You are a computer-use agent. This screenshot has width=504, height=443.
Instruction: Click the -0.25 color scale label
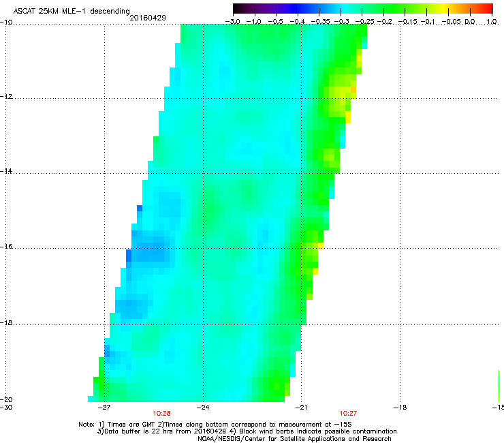coord(365,22)
